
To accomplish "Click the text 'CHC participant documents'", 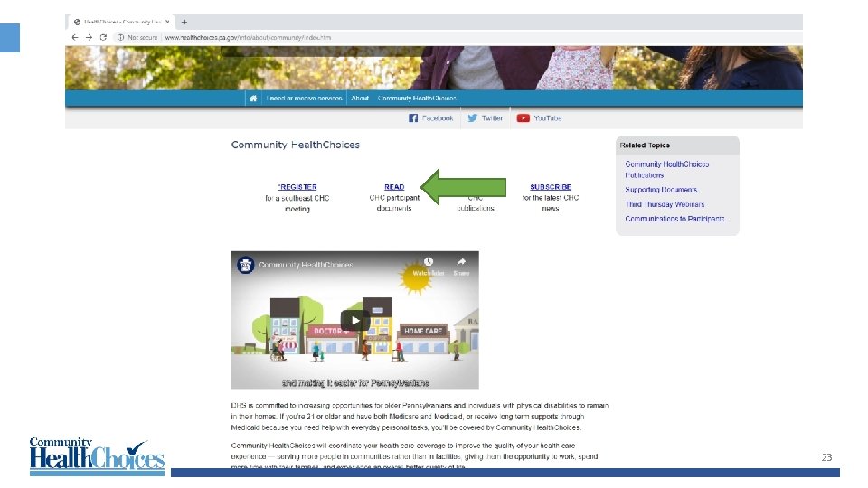I will tap(394, 203).
